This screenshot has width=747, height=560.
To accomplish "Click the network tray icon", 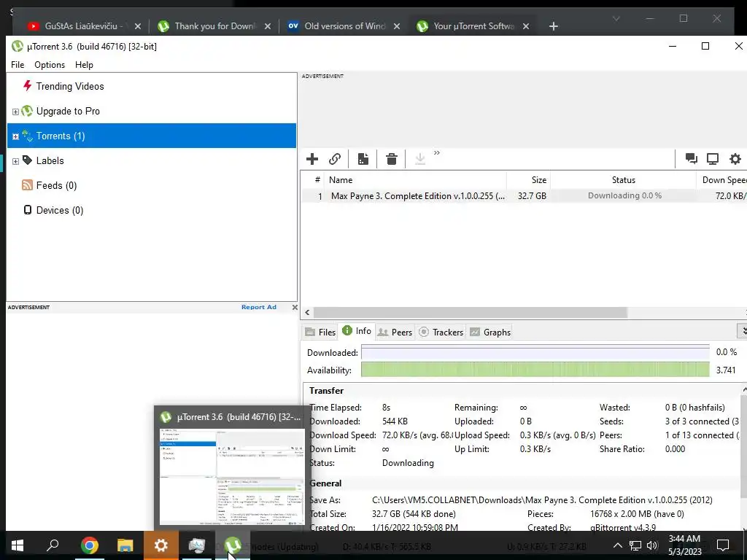I will click(x=635, y=545).
